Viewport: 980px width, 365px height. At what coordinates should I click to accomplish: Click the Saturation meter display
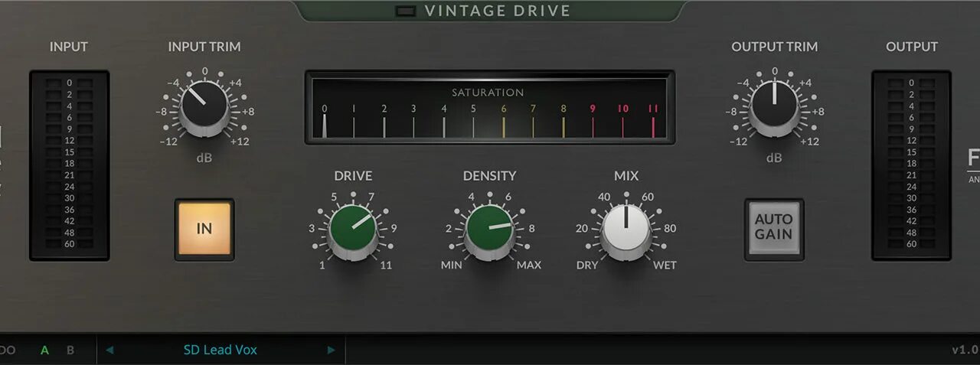(490, 107)
